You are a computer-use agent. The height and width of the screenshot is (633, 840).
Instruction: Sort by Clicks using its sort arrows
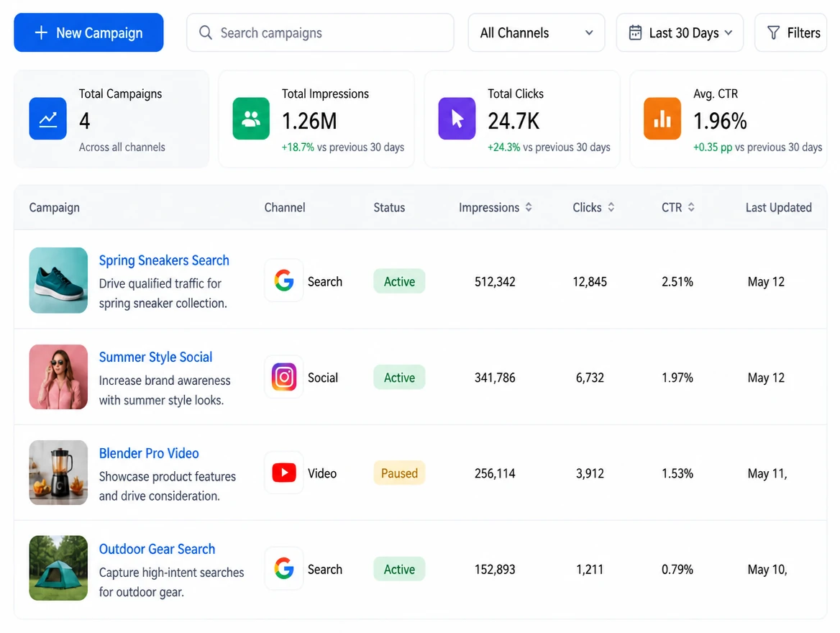click(x=611, y=207)
